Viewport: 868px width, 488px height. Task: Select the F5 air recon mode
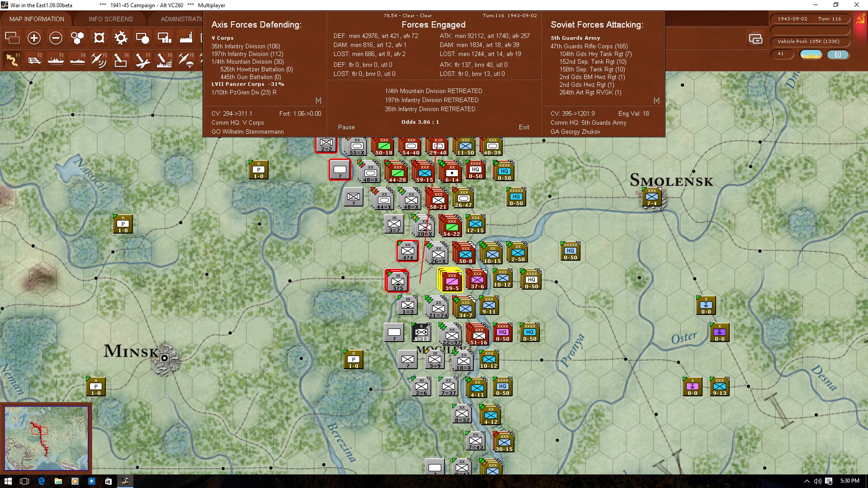[x=99, y=60]
